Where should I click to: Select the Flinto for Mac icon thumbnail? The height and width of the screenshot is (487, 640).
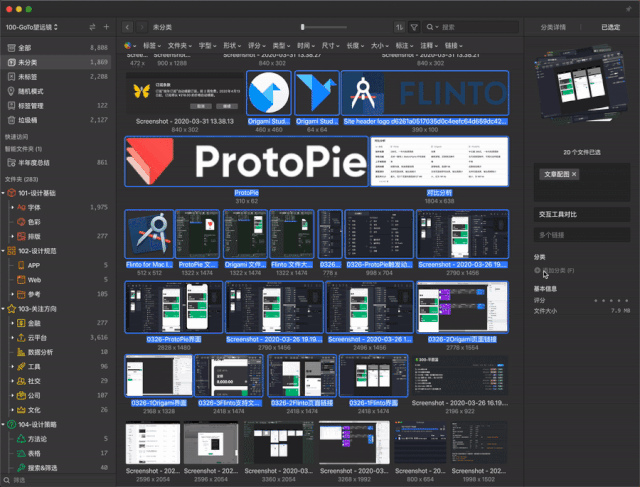tap(149, 234)
